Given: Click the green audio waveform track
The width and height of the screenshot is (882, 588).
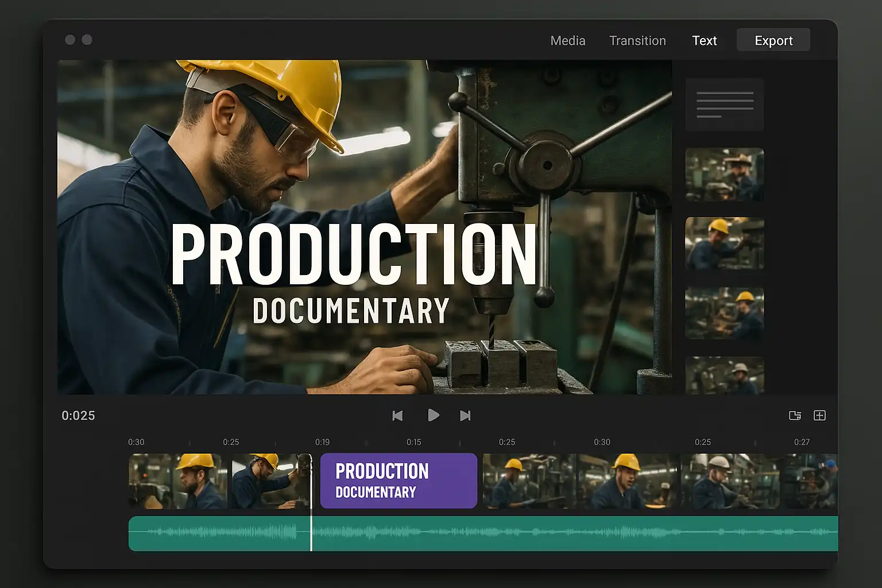Looking at the screenshot, I should 517,533.
